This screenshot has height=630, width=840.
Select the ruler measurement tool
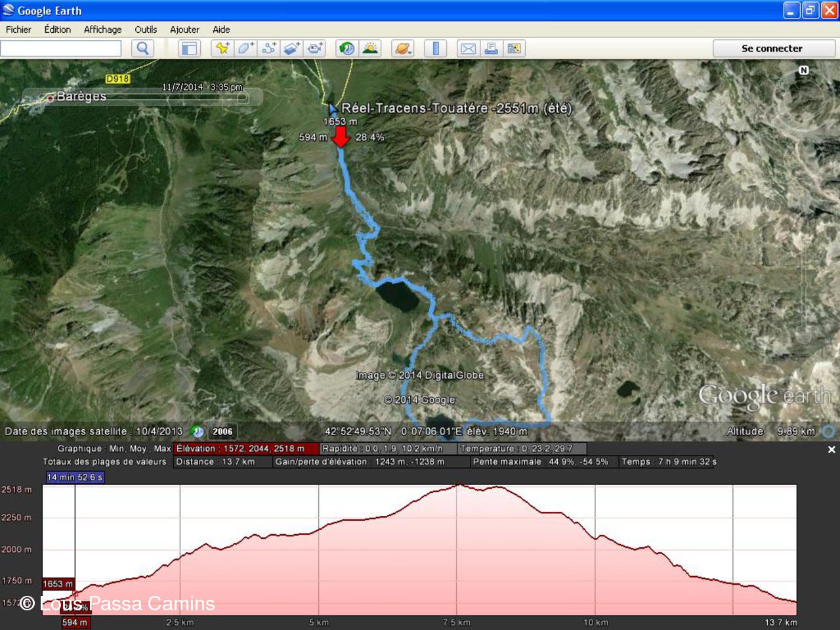[x=435, y=49]
